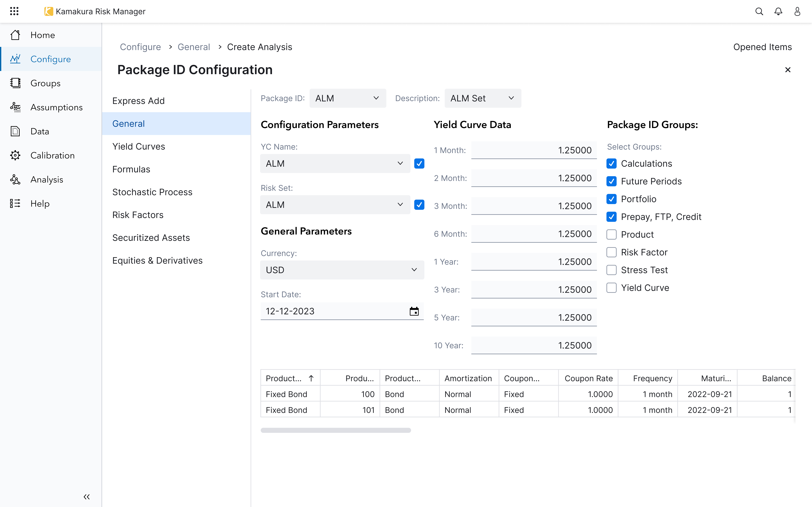Open the Start Date calendar picker
Image resolution: width=812 pixels, height=507 pixels.
(414, 311)
